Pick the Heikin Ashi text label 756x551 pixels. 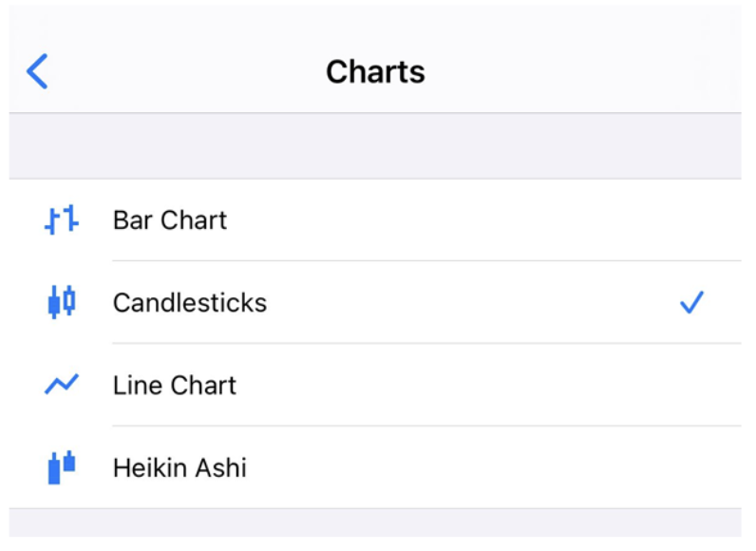pos(180,467)
